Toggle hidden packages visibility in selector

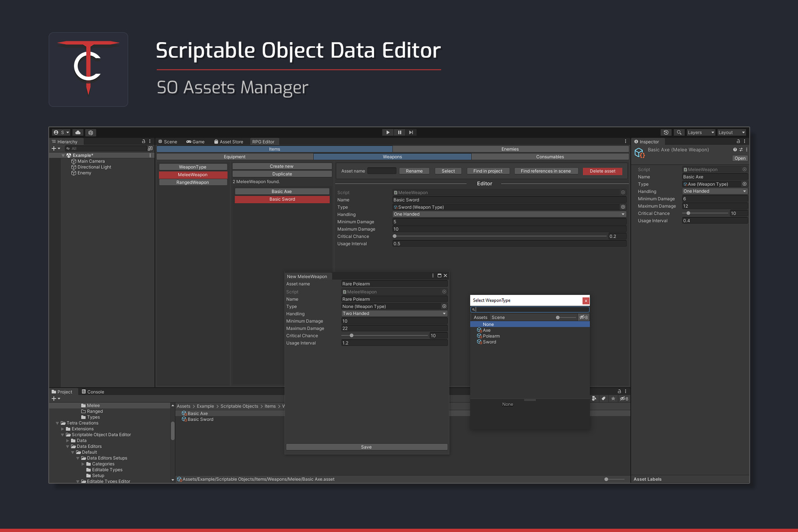coord(584,317)
